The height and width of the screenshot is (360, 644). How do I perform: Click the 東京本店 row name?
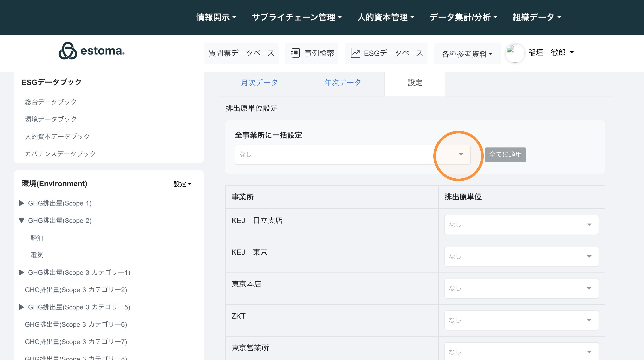[246, 284]
